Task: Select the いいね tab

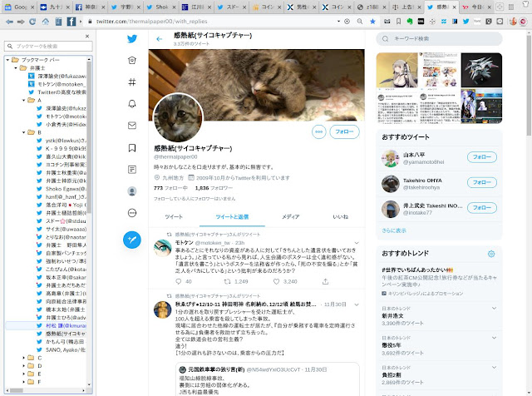Action: (340, 216)
